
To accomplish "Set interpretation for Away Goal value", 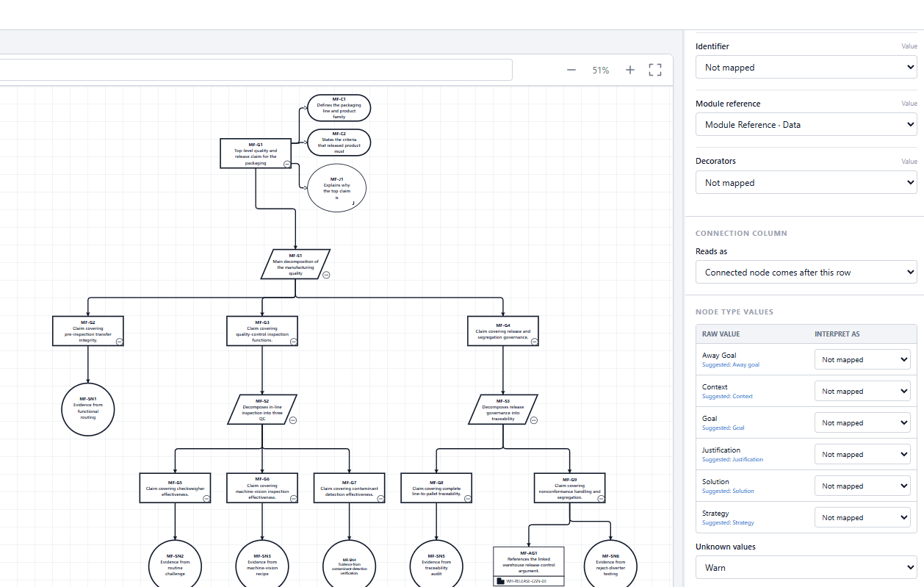I will coord(862,360).
